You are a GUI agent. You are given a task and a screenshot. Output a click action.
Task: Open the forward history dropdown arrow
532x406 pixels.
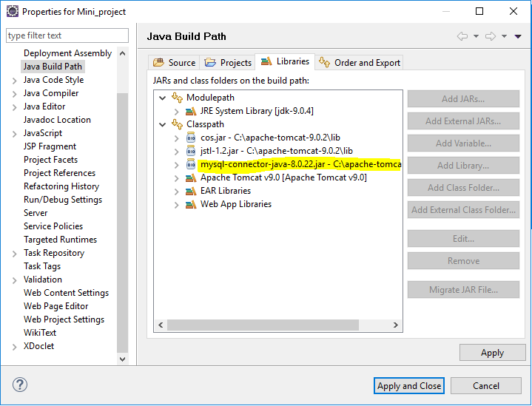pos(504,36)
